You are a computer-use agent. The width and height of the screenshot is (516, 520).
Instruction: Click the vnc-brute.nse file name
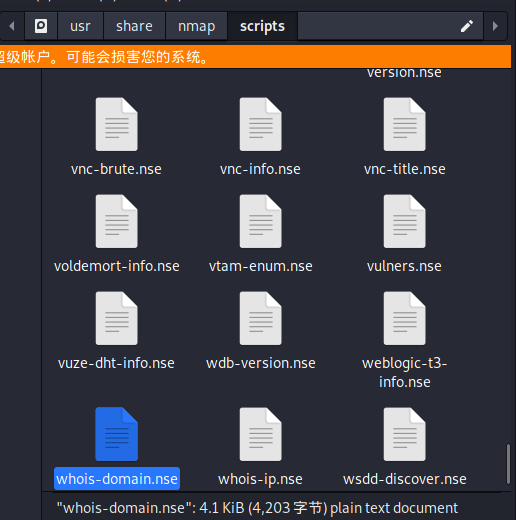(x=116, y=169)
